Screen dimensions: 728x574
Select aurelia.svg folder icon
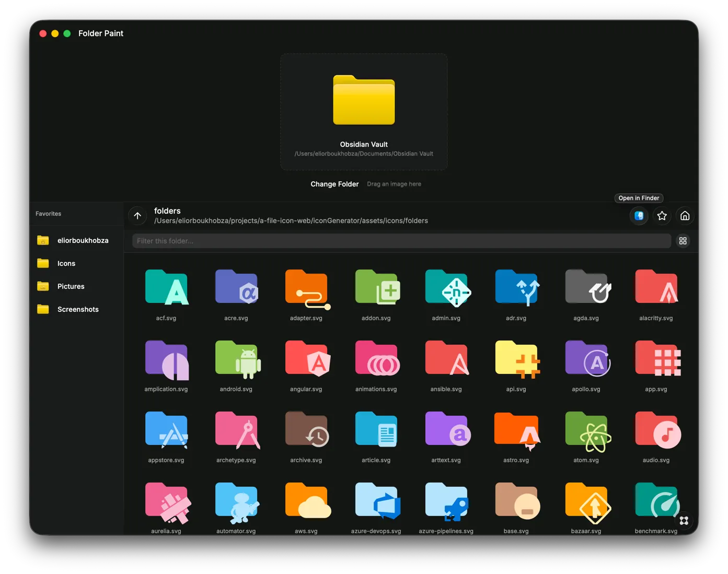click(167, 502)
